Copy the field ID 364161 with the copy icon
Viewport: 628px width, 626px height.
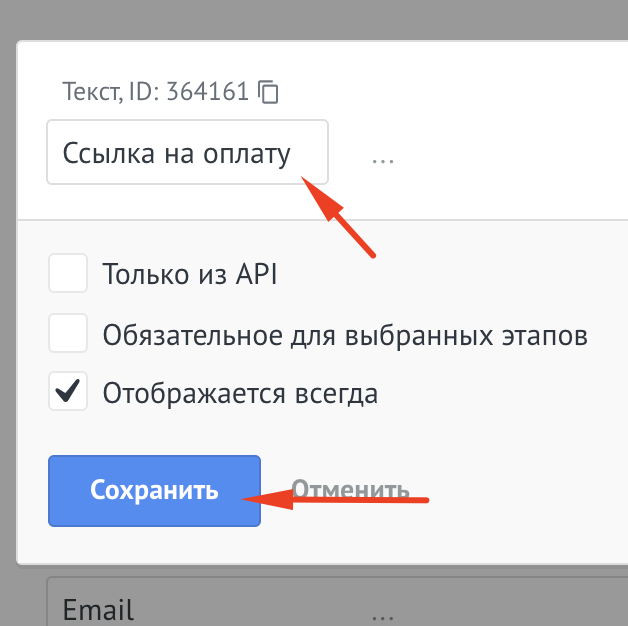click(268, 92)
